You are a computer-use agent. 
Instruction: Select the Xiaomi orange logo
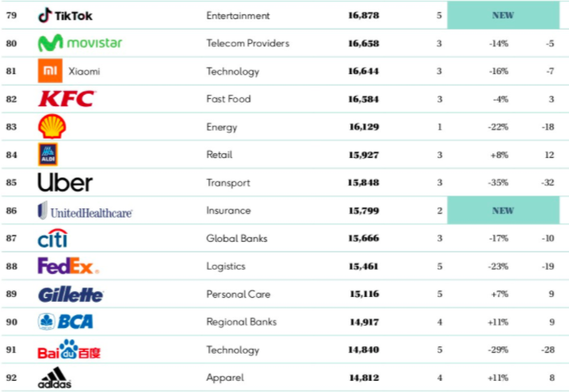pyautogui.click(x=50, y=71)
